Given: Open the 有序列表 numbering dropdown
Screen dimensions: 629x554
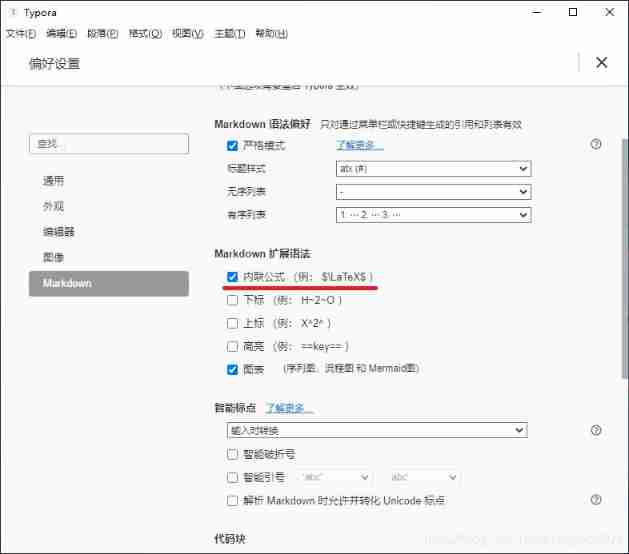Looking at the screenshot, I should tap(434, 215).
